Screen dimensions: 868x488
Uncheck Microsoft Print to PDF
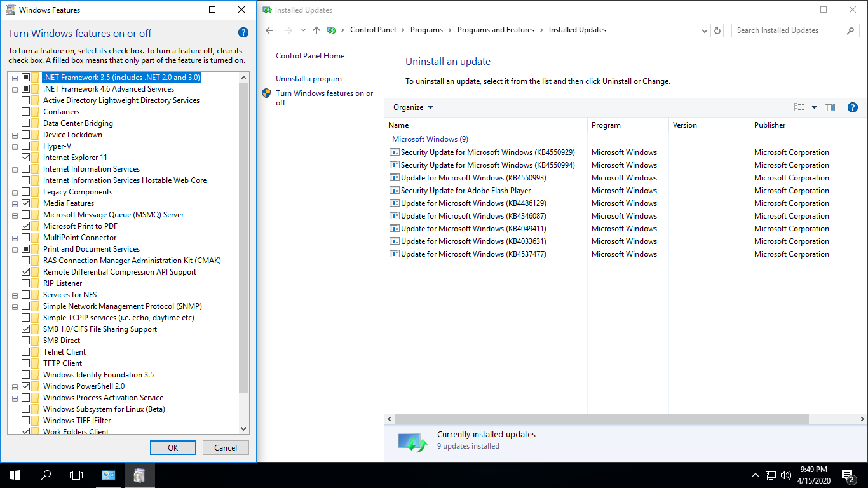25,226
